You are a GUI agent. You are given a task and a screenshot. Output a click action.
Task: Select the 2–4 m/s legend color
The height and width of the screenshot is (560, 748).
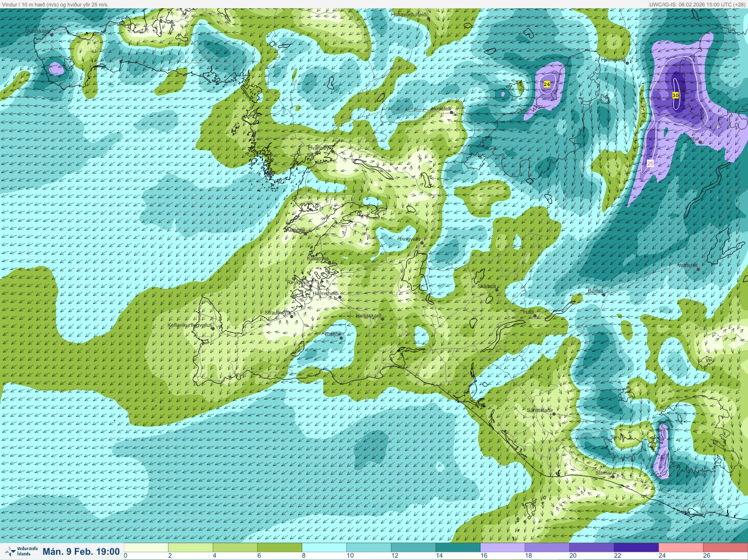[x=191, y=548]
